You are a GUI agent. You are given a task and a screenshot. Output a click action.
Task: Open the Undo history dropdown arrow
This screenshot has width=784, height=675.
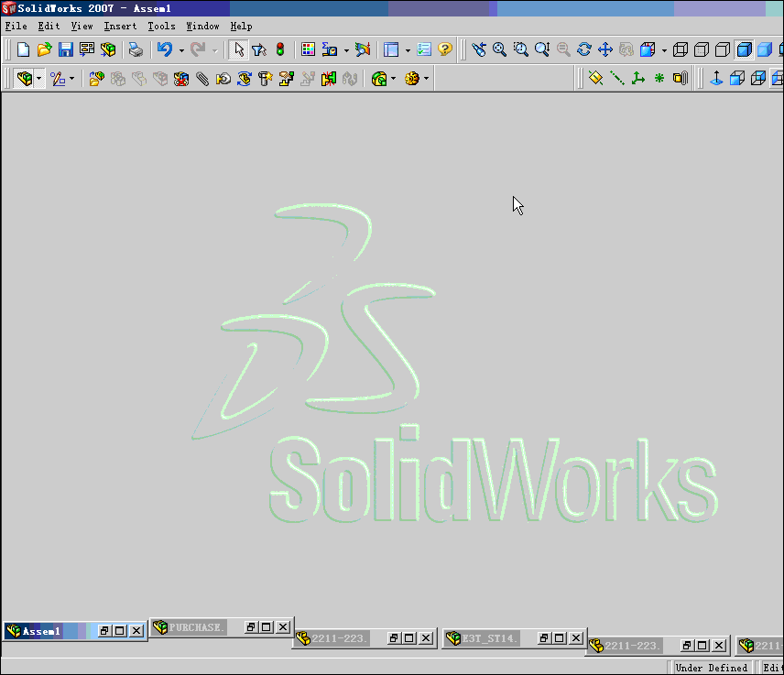[x=181, y=50]
